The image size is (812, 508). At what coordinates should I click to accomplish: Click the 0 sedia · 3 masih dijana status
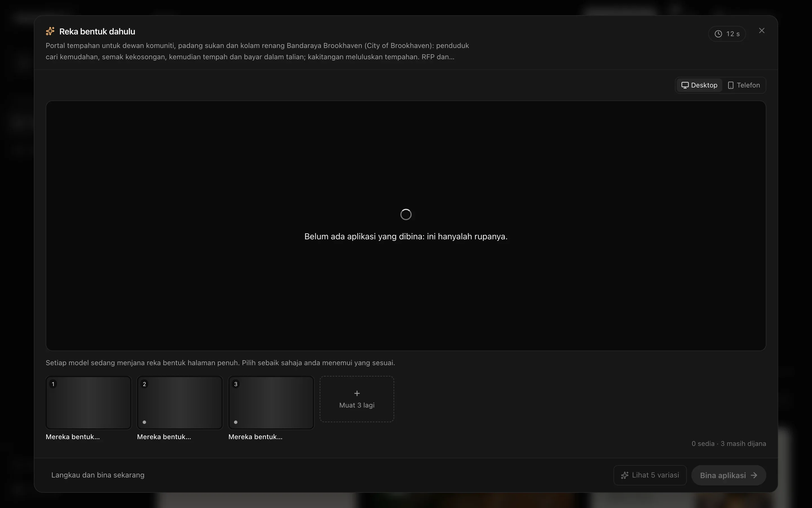(x=729, y=443)
